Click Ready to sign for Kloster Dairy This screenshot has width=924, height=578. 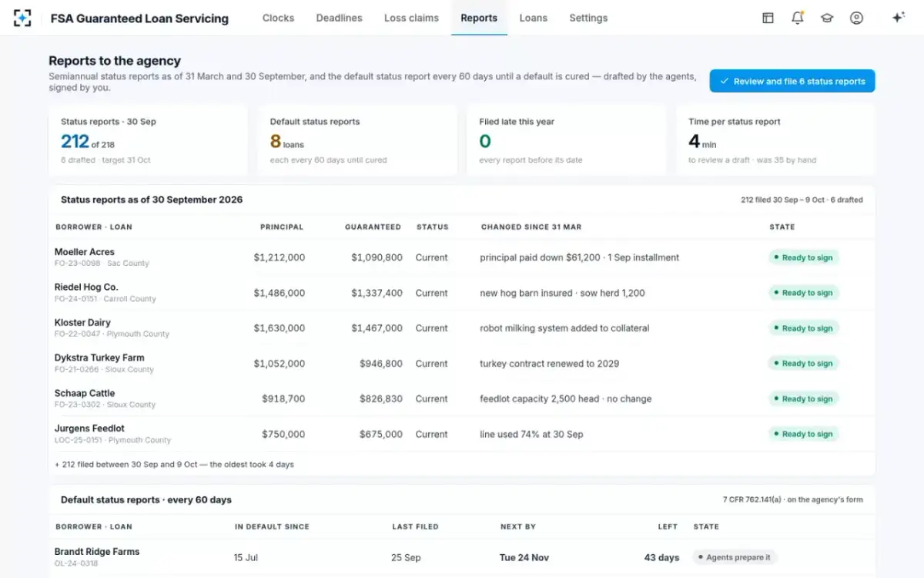click(x=803, y=328)
